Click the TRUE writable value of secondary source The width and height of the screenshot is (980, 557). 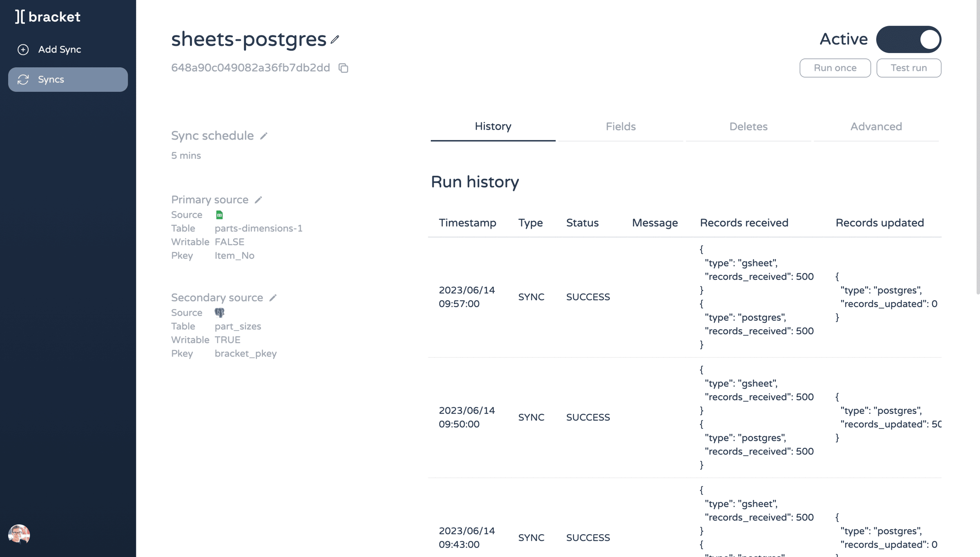pos(227,340)
